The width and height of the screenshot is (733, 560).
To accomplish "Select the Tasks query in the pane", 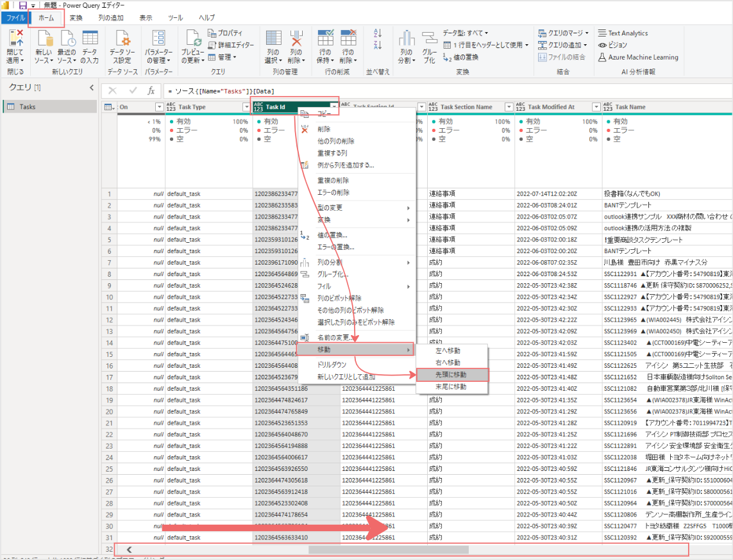I will click(49, 106).
